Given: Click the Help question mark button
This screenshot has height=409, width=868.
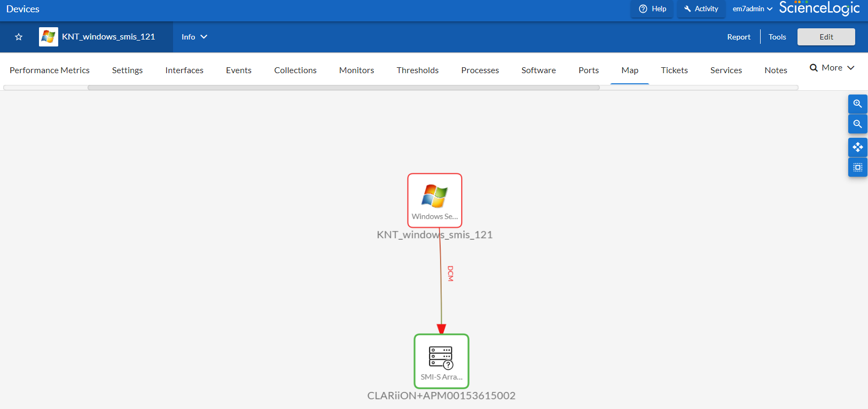Looking at the screenshot, I should point(652,9).
